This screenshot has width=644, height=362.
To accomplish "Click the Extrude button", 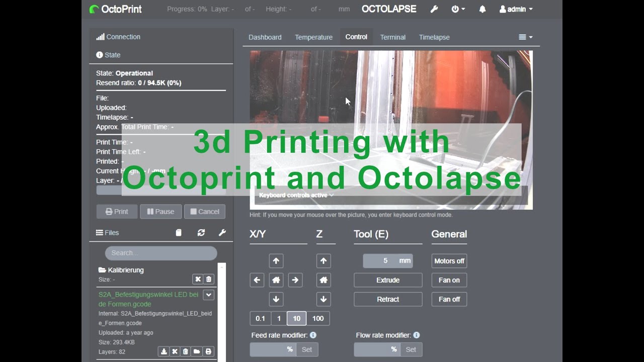I will click(x=388, y=280).
